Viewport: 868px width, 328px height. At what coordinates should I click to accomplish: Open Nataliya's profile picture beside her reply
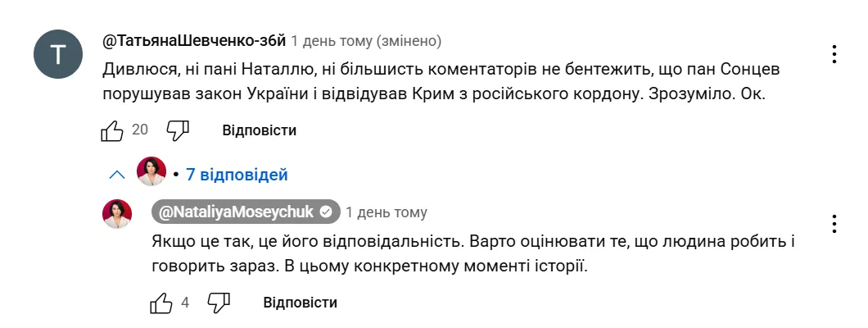click(117, 214)
